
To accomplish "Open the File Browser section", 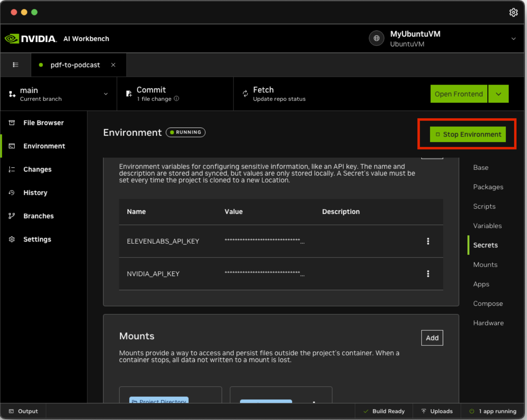I will coord(43,123).
